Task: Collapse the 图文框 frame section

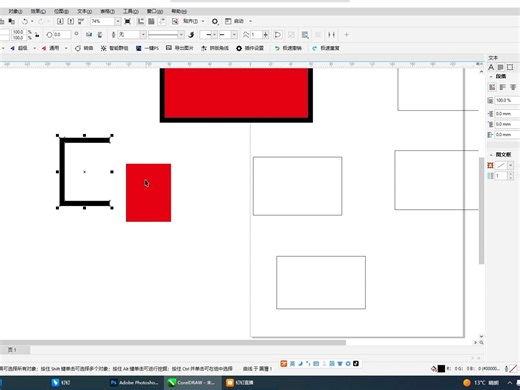Action: point(491,155)
